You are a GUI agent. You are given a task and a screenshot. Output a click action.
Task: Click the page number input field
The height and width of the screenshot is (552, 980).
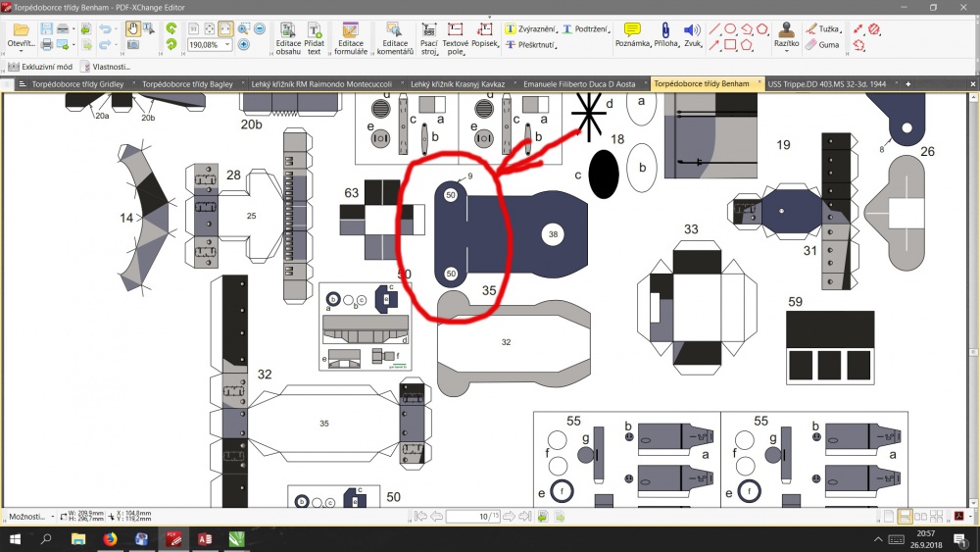tap(472, 517)
